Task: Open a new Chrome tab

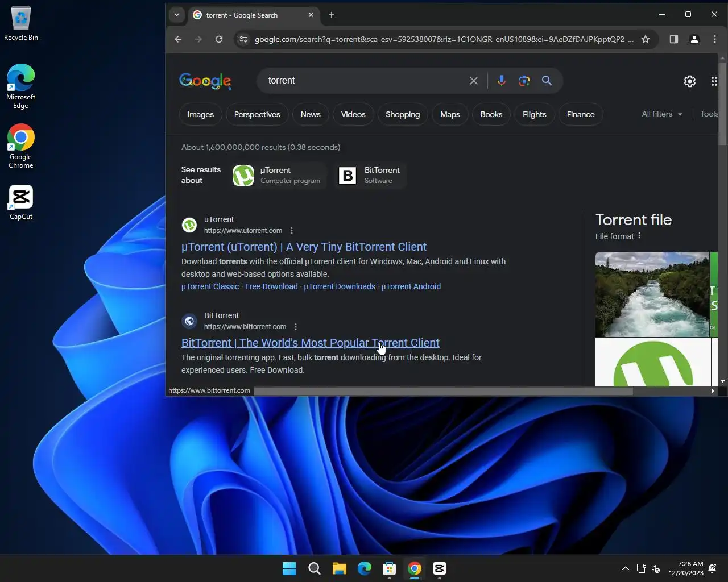Action: [x=332, y=15]
